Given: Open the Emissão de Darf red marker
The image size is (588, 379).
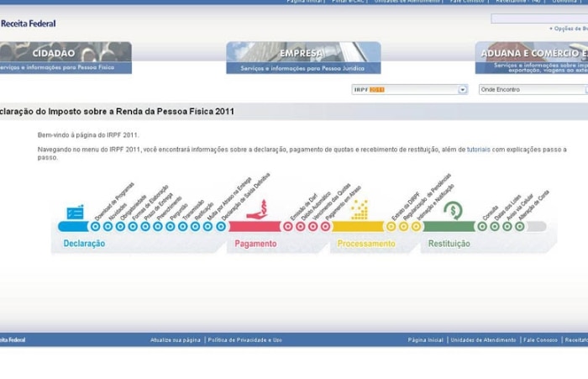Looking at the screenshot, I should point(287,226).
